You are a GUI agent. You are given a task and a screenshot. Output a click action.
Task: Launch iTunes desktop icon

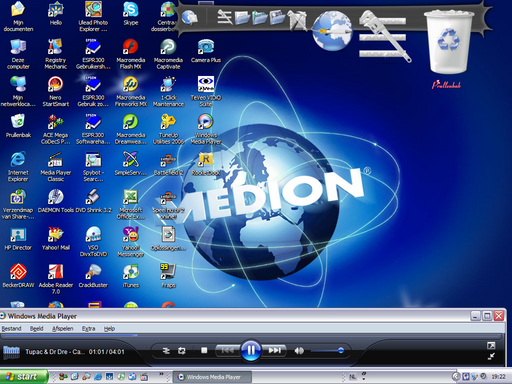(x=131, y=276)
